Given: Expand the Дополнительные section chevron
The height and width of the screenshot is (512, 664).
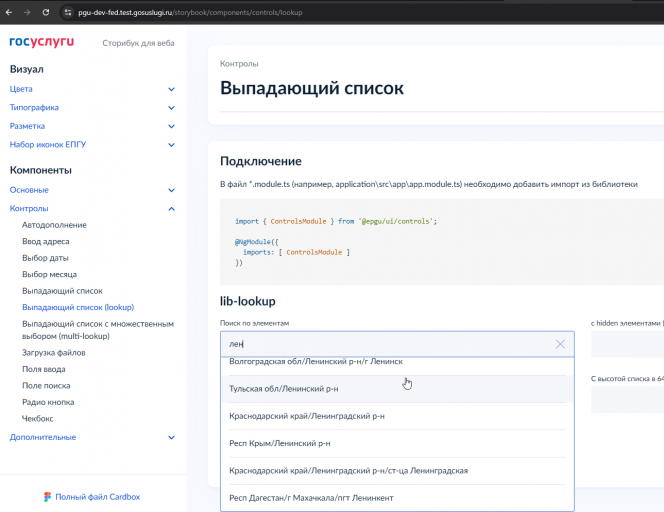Looking at the screenshot, I should pos(172,437).
